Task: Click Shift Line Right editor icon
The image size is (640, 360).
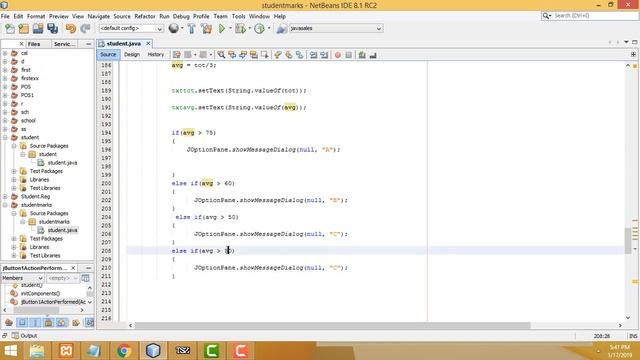Action: (x=324, y=55)
